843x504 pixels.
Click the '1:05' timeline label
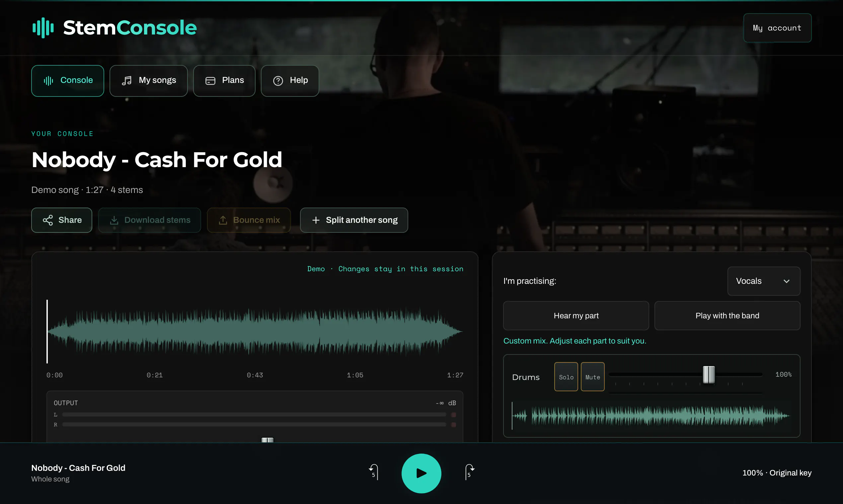click(355, 375)
